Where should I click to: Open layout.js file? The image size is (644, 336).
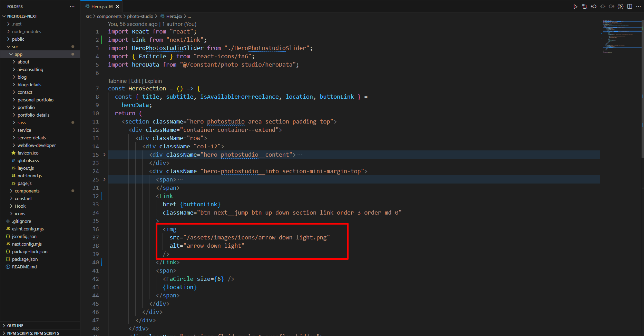(x=26, y=168)
